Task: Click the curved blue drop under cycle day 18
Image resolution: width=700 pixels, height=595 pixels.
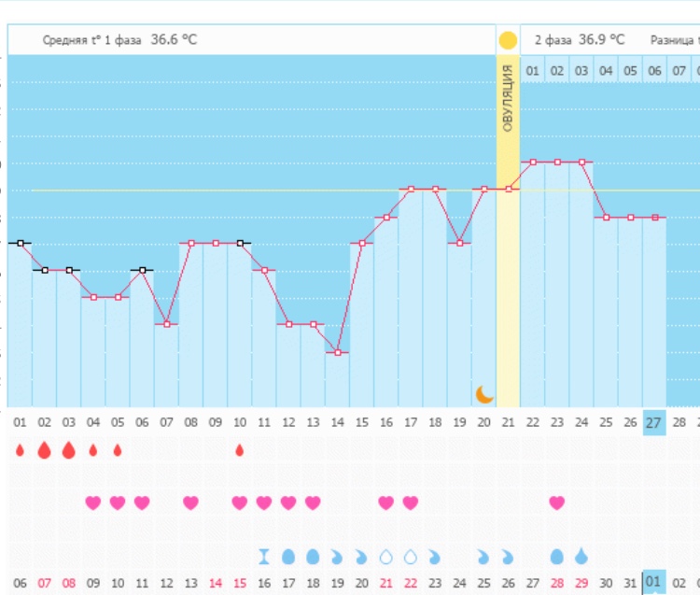Action: [x=434, y=557]
